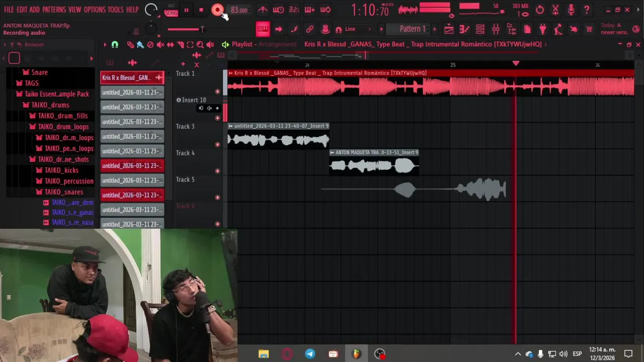Select the mute tool in Playlist
This screenshot has height=362, width=644.
pos(160,45)
